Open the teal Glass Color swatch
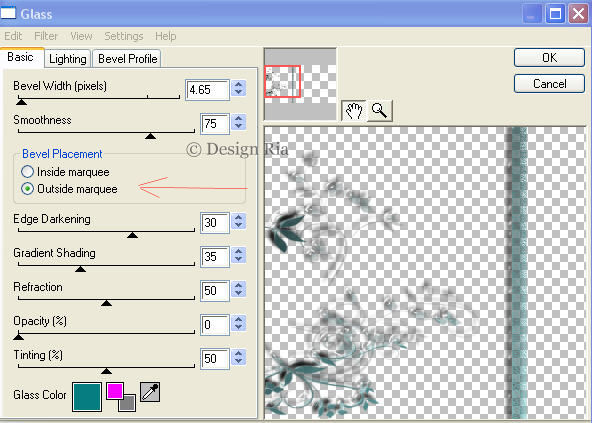This screenshot has height=423, width=592. [87, 397]
